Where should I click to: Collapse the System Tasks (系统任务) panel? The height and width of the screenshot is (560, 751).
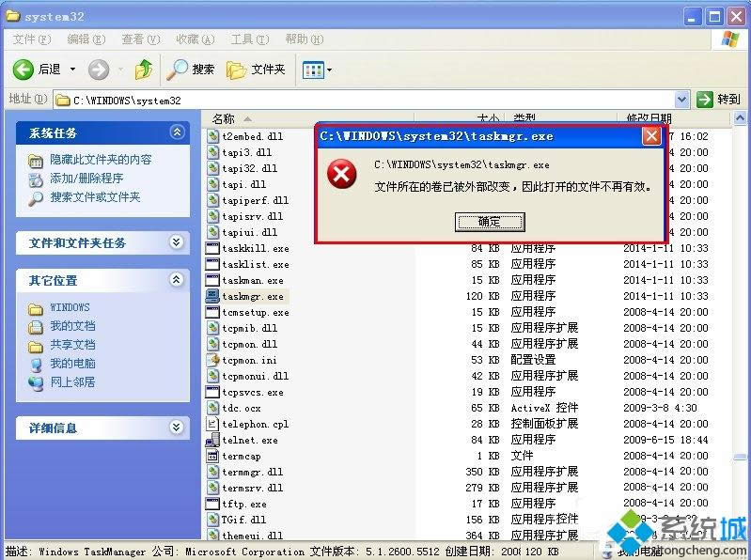(x=177, y=133)
